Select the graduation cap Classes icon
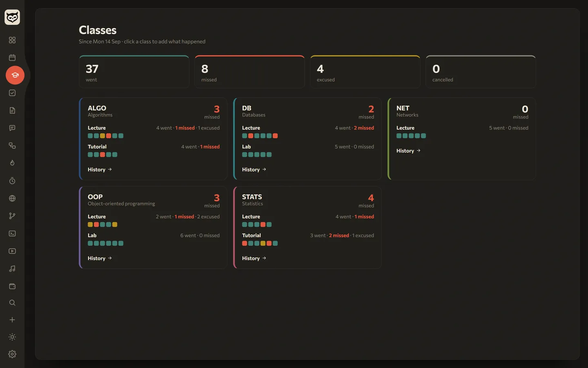Viewport: 588px width, 368px height. coord(15,75)
